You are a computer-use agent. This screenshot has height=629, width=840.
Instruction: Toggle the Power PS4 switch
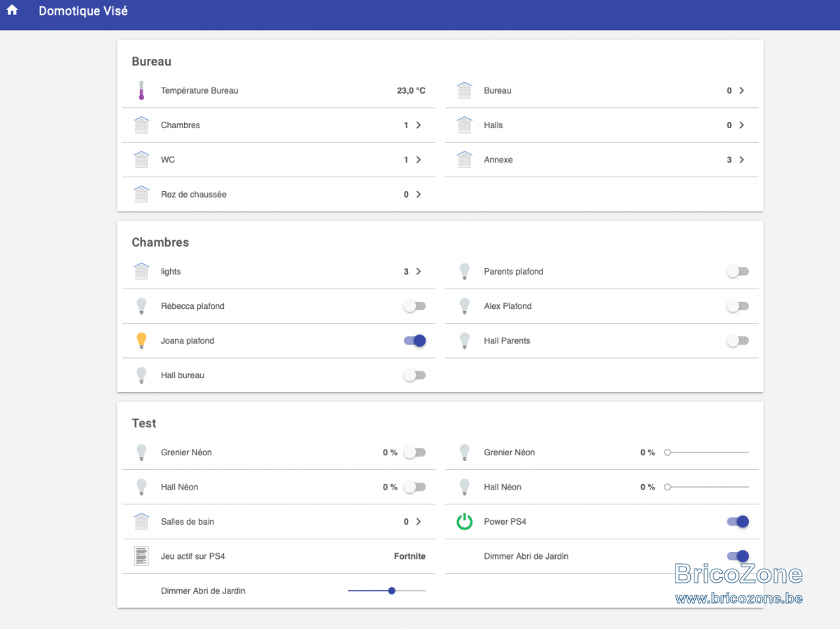coord(738,521)
